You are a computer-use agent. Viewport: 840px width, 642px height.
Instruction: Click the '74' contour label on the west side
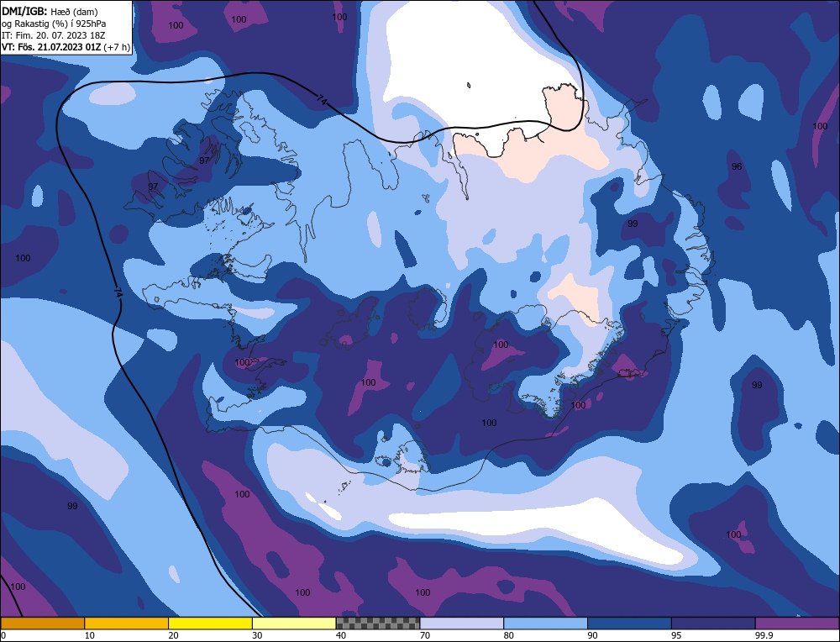(x=118, y=293)
